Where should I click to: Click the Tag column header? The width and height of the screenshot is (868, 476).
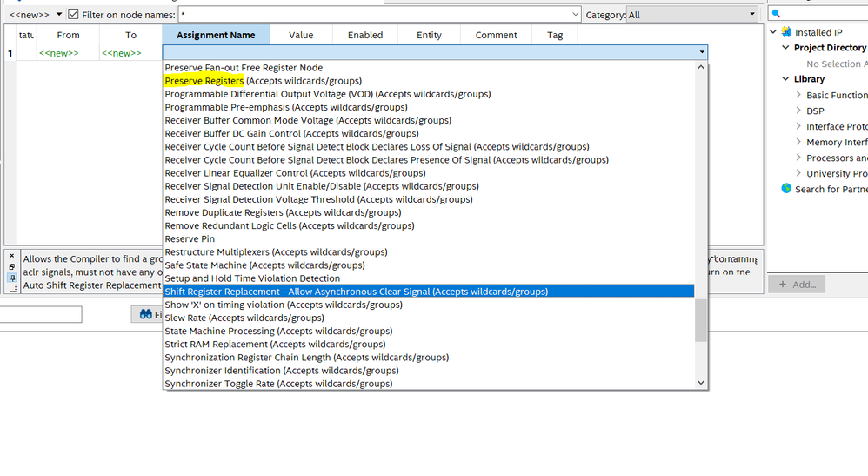point(555,35)
